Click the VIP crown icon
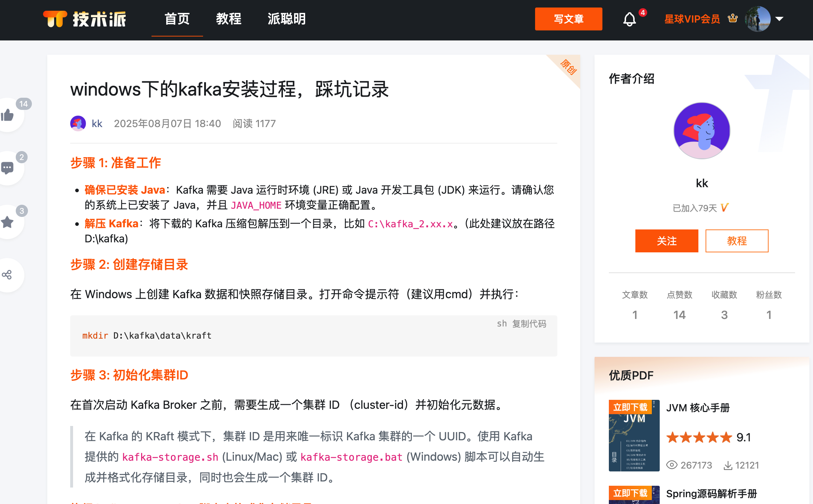 733,19
